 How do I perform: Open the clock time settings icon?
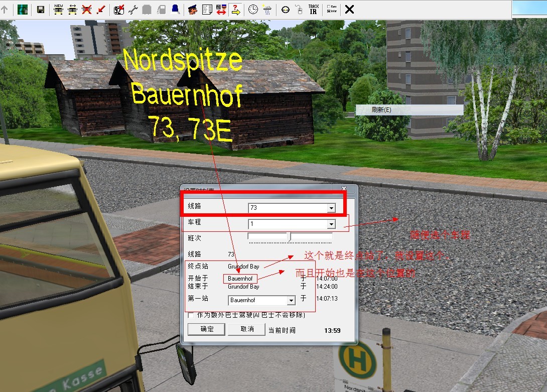pos(253,10)
